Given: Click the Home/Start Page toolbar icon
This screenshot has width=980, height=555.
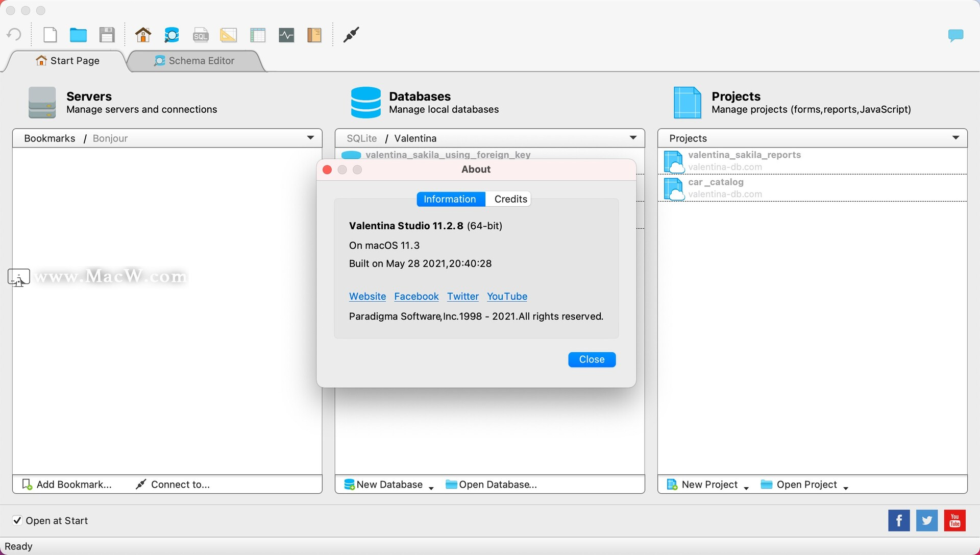Looking at the screenshot, I should (143, 35).
